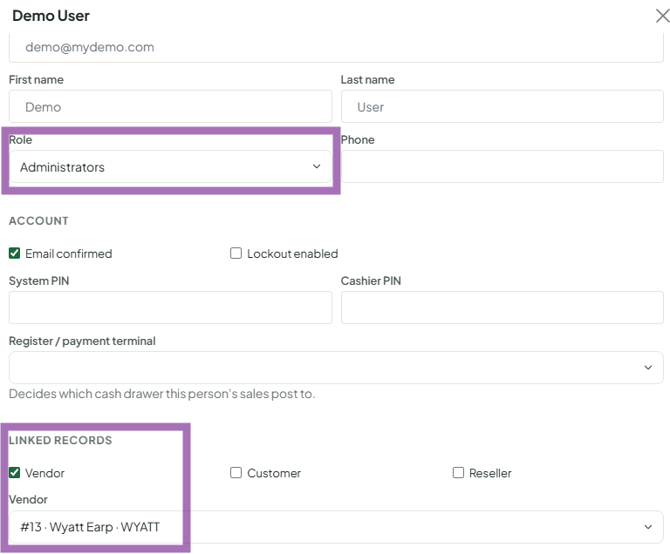This screenshot has width=670, height=554.
Task: Check the Customer linked record checkbox
Action: [236, 473]
